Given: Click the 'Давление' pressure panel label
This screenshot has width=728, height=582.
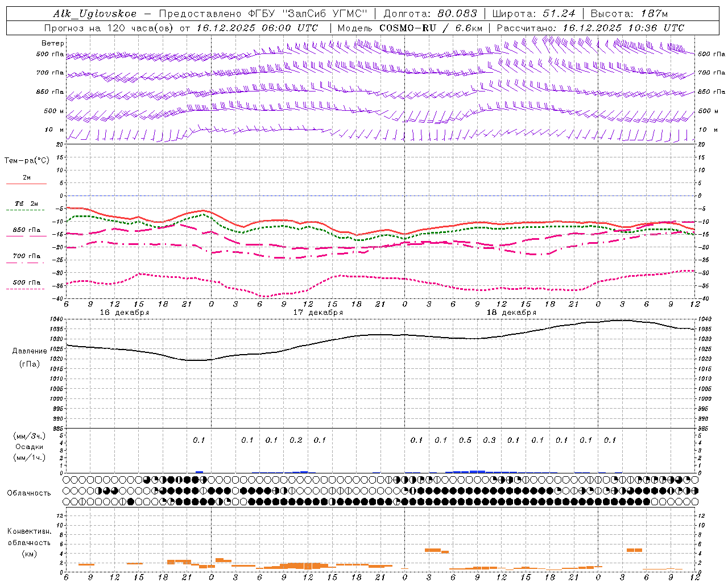Looking at the screenshot, I should (x=30, y=351).
